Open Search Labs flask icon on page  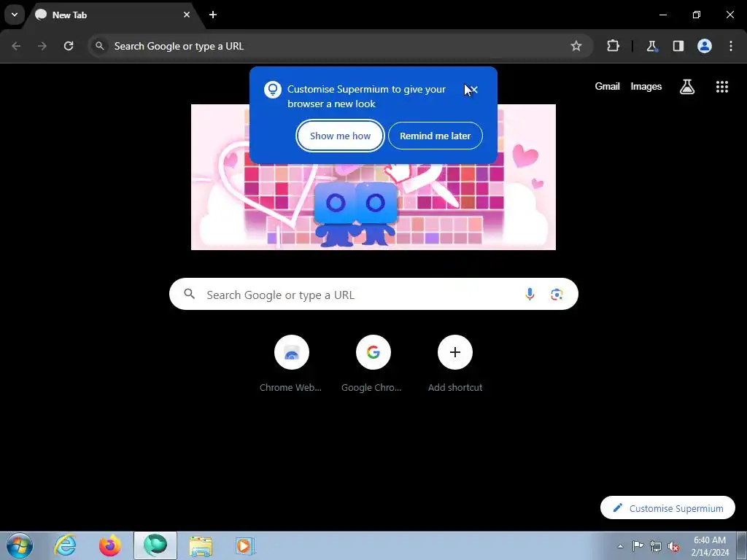tap(687, 87)
